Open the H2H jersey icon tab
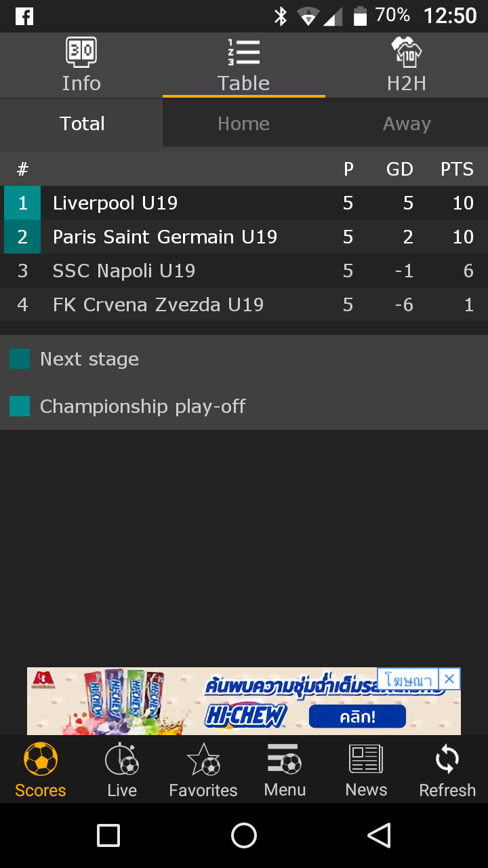488x868 pixels. [407, 53]
